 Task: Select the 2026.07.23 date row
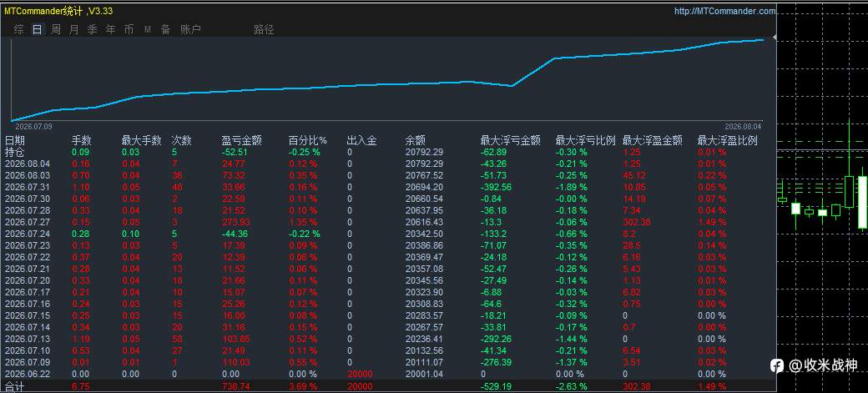point(27,246)
